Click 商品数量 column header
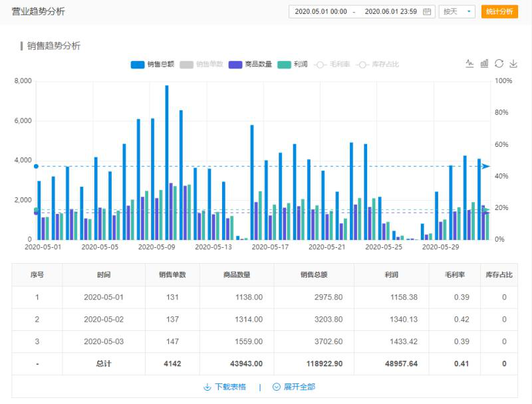Image resolution: width=532 pixels, height=404 pixels. (x=237, y=275)
